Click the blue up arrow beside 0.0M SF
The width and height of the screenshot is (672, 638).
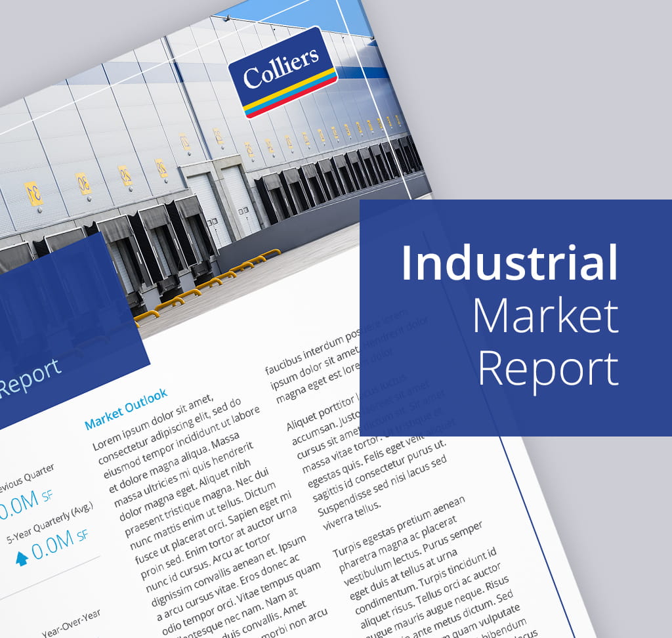point(22,558)
